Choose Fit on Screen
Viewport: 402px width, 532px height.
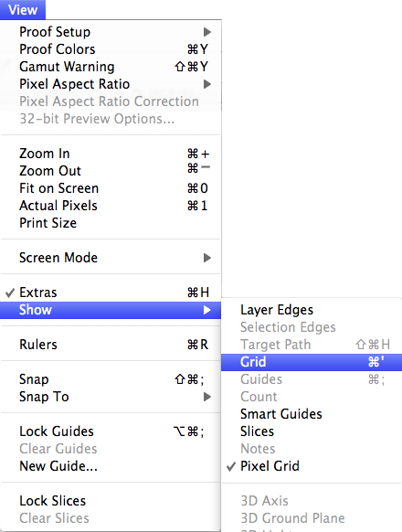111,188
